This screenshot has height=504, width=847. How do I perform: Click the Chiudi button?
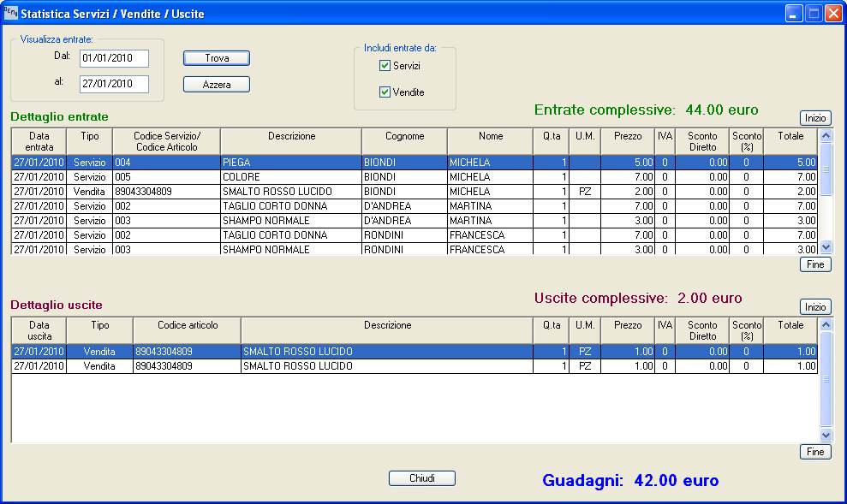click(x=422, y=478)
